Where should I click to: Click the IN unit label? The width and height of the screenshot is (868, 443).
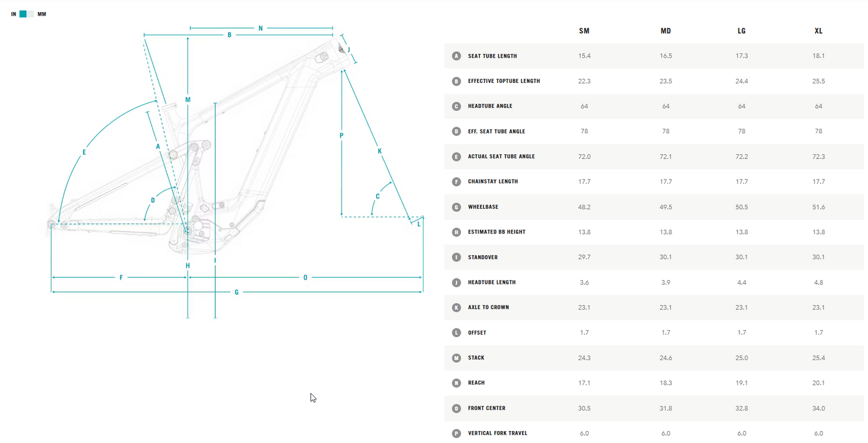pyautogui.click(x=14, y=14)
